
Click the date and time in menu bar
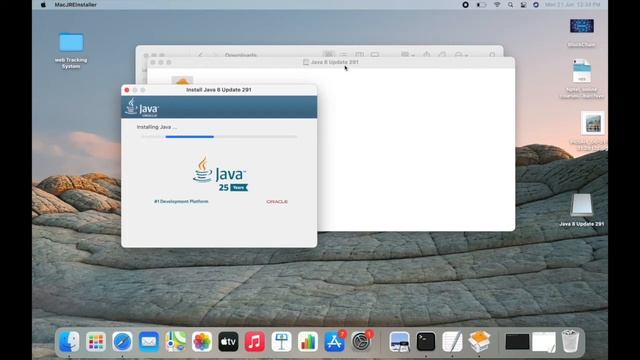pos(572,5)
